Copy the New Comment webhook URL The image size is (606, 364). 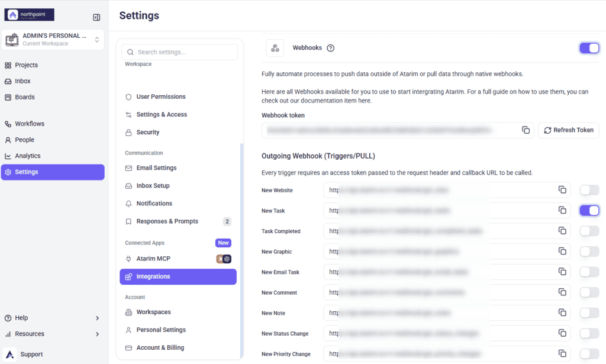coord(562,292)
